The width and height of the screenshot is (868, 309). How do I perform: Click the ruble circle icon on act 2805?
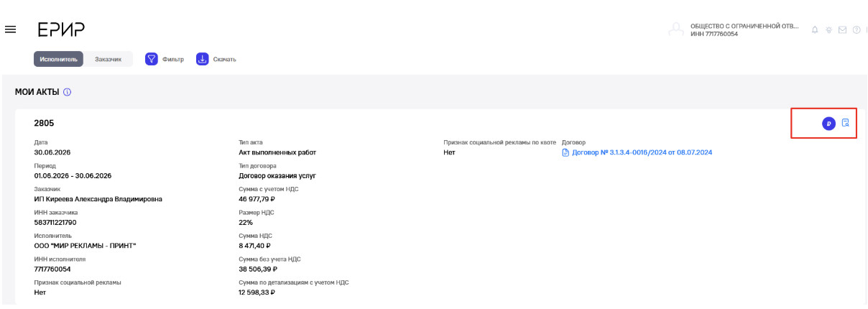(828, 124)
